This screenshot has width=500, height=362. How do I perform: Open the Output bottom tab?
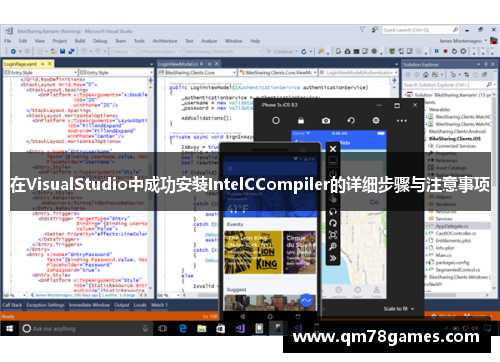pyautogui.click(x=121, y=305)
